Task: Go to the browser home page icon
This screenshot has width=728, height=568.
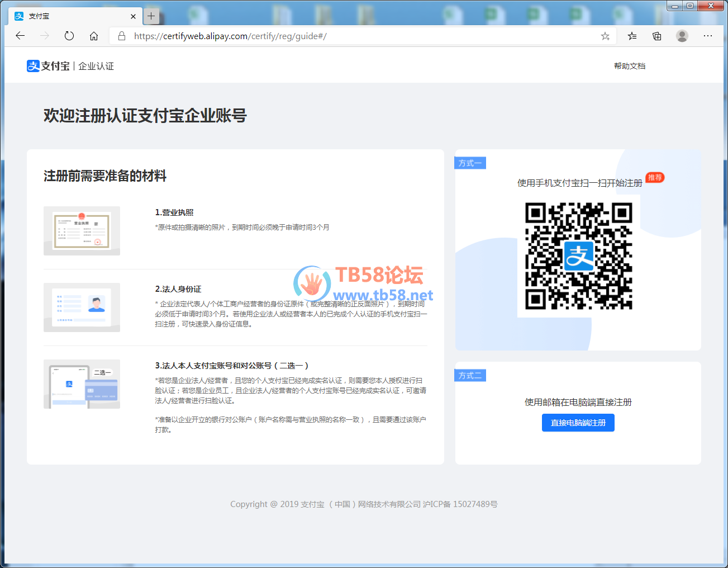Action: pyautogui.click(x=94, y=36)
